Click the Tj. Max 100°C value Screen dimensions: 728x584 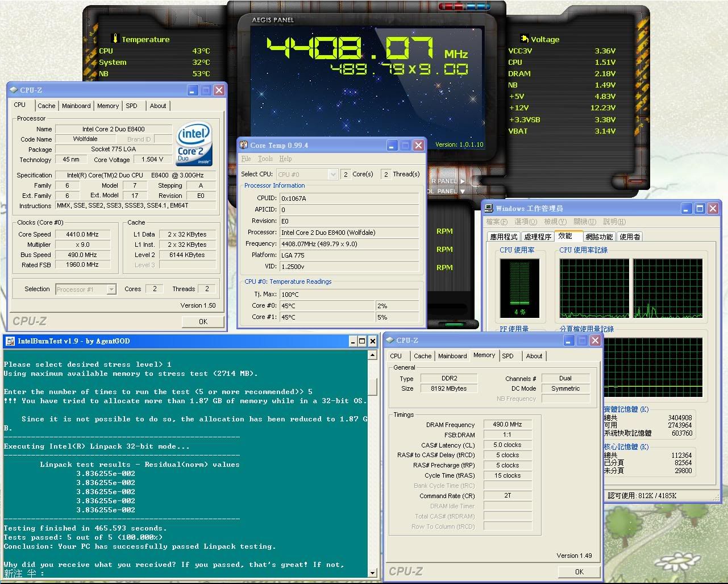point(349,295)
